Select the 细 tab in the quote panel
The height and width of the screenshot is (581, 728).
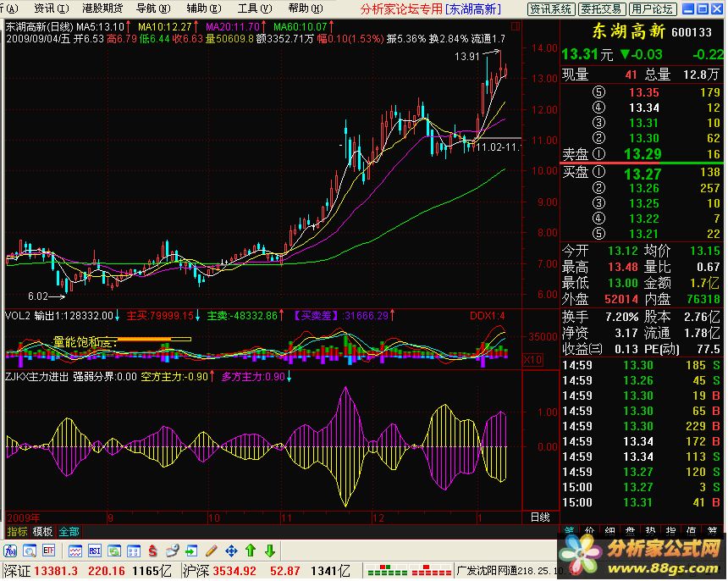(x=610, y=530)
